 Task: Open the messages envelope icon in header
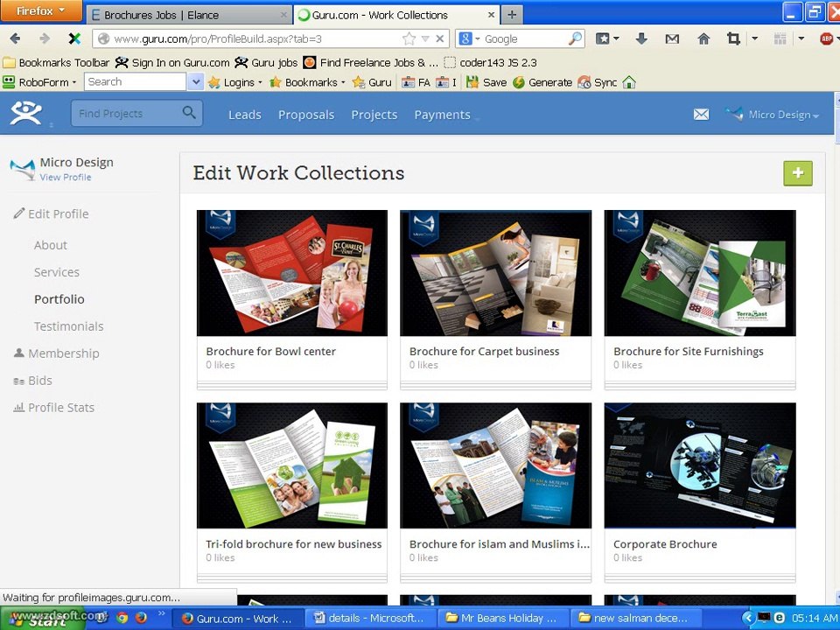coord(701,114)
